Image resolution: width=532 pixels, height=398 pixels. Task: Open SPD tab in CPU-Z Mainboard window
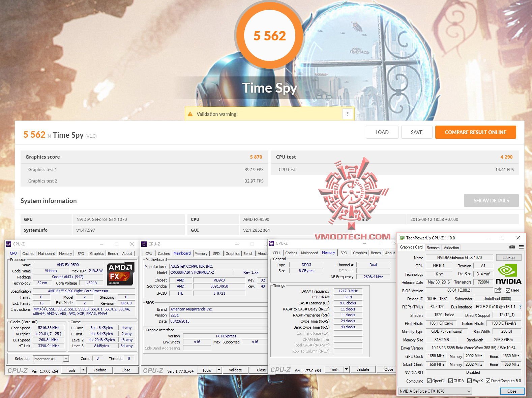click(216, 254)
